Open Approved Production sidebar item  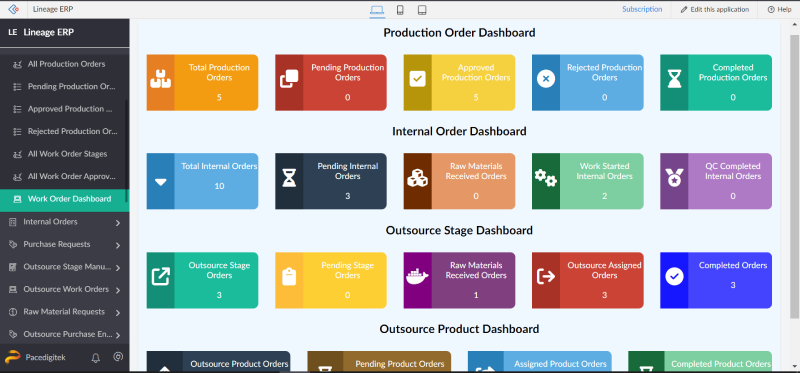[x=64, y=109]
